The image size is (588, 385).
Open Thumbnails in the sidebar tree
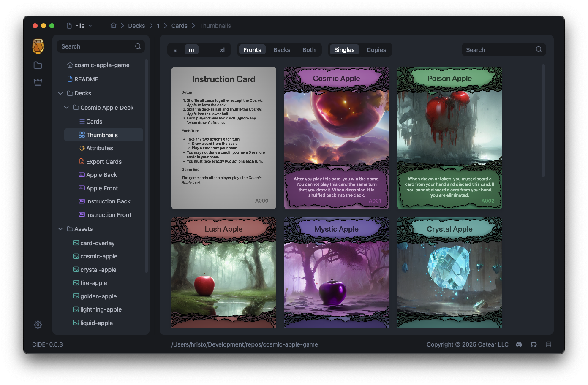click(x=103, y=135)
